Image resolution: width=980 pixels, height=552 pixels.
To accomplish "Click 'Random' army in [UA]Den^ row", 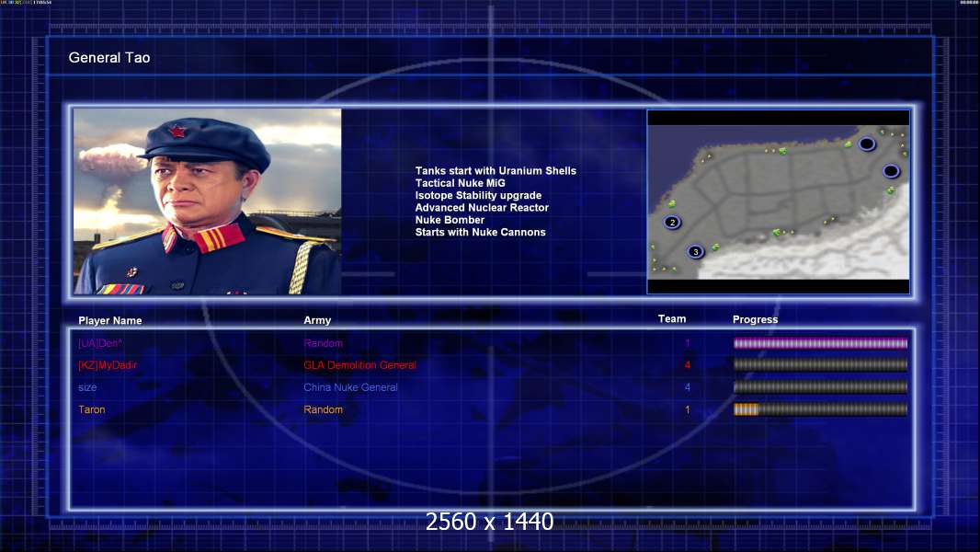I will click(x=323, y=343).
